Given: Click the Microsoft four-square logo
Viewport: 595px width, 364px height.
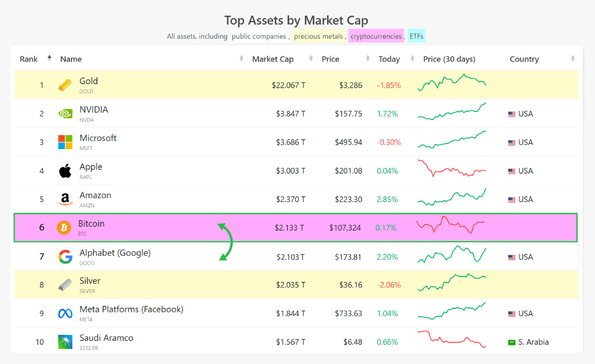Looking at the screenshot, I should (65, 142).
